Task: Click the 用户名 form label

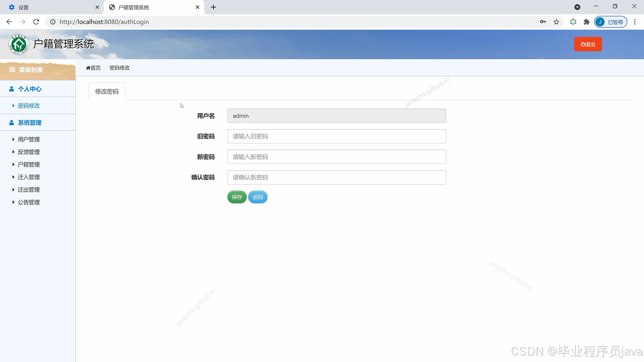Action: (x=206, y=116)
